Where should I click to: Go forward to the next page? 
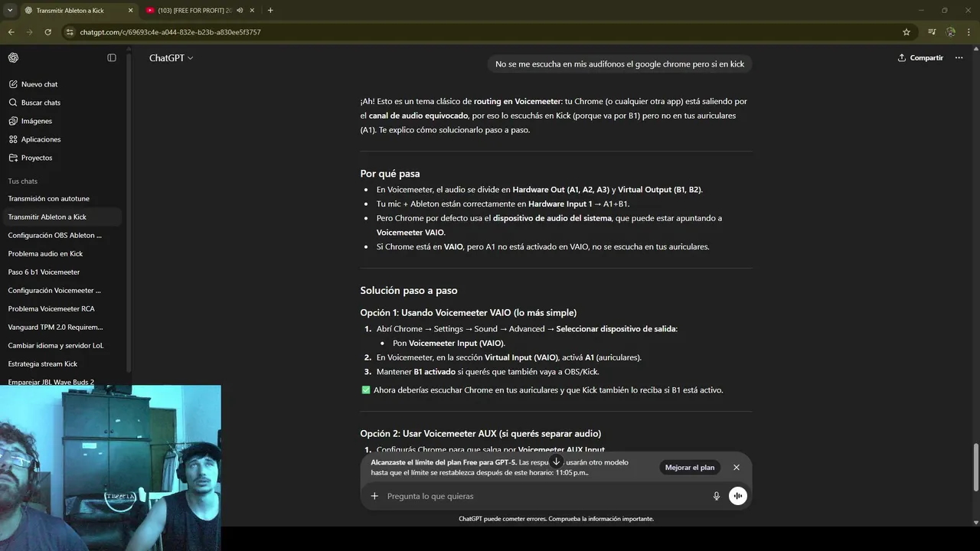[29, 32]
